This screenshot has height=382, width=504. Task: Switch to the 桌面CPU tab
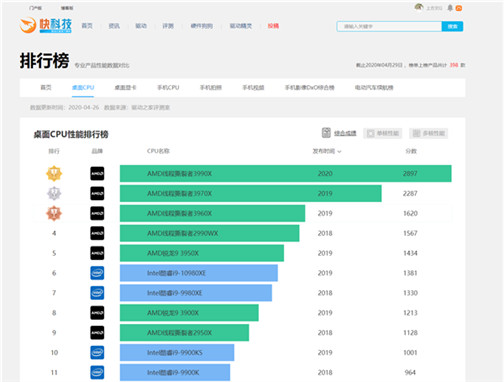[x=83, y=88]
